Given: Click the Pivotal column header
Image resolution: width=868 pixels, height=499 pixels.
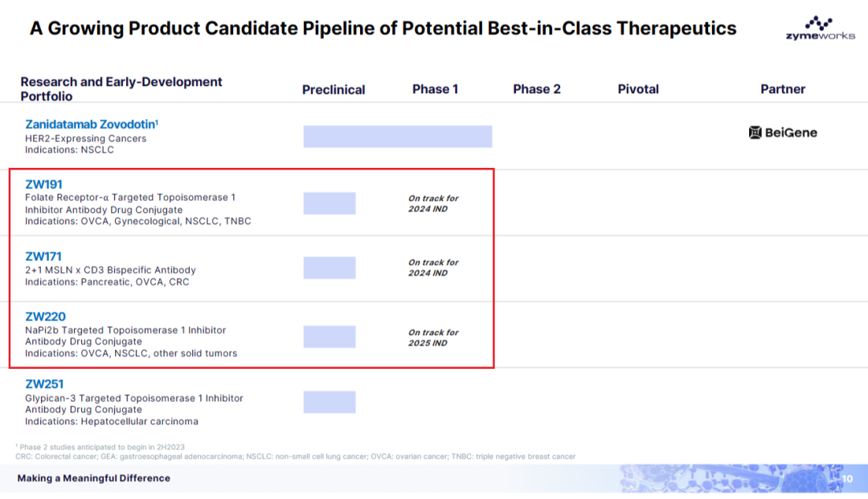Looking at the screenshot, I should tap(638, 89).
